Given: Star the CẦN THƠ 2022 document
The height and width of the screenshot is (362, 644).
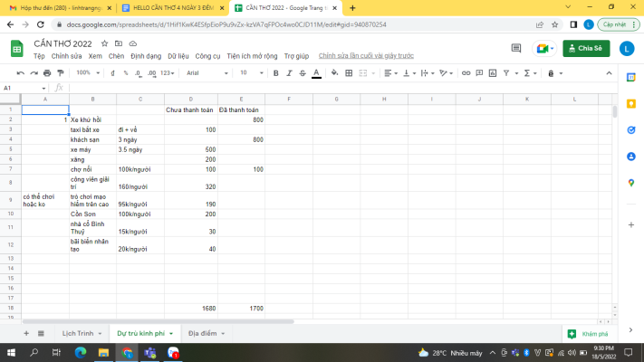Looking at the screenshot, I should (105, 43).
